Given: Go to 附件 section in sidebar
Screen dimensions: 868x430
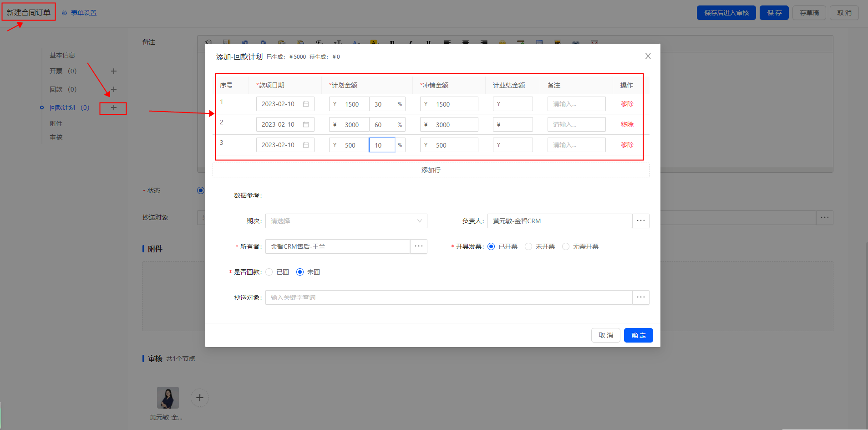Looking at the screenshot, I should pos(56,123).
